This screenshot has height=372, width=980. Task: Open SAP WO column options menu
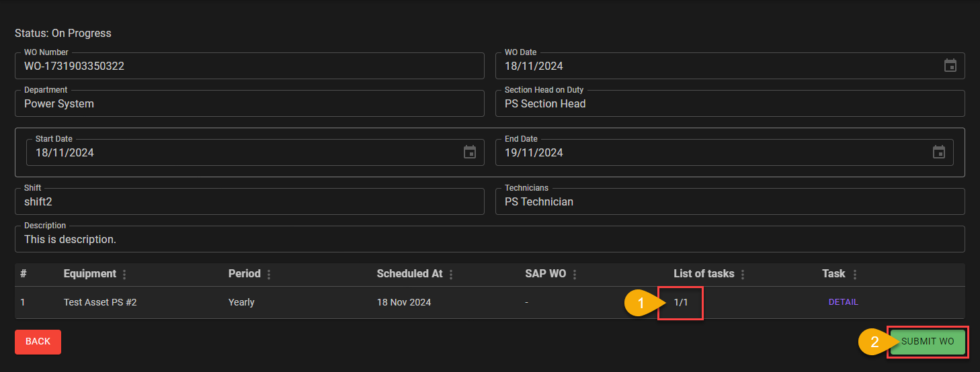[575, 275]
